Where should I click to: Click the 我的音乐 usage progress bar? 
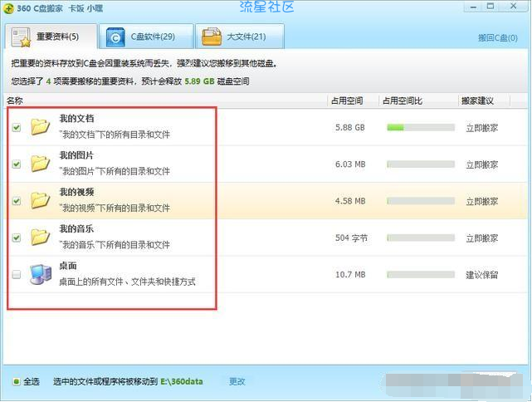pos(421,238)
